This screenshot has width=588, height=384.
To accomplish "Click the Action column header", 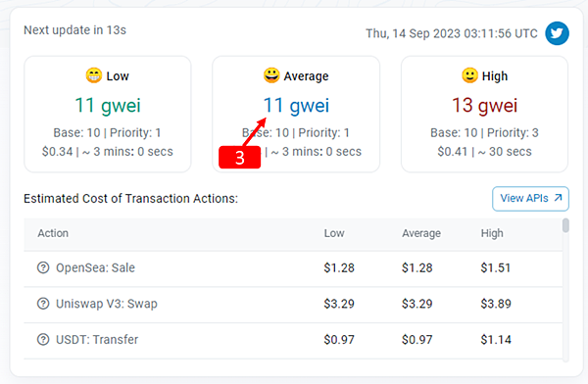I will pyautogui.click(x=53, y=233).
